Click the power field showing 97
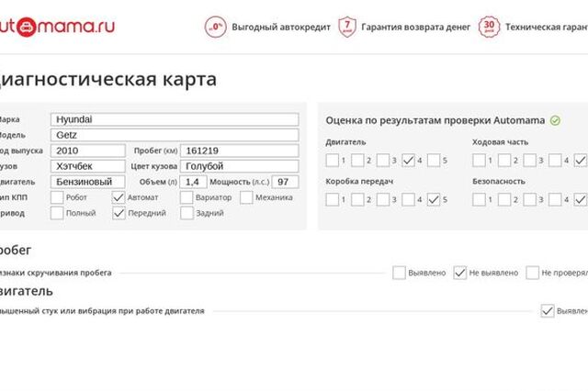This screenshot has width=588, height=391. [285, 182]
